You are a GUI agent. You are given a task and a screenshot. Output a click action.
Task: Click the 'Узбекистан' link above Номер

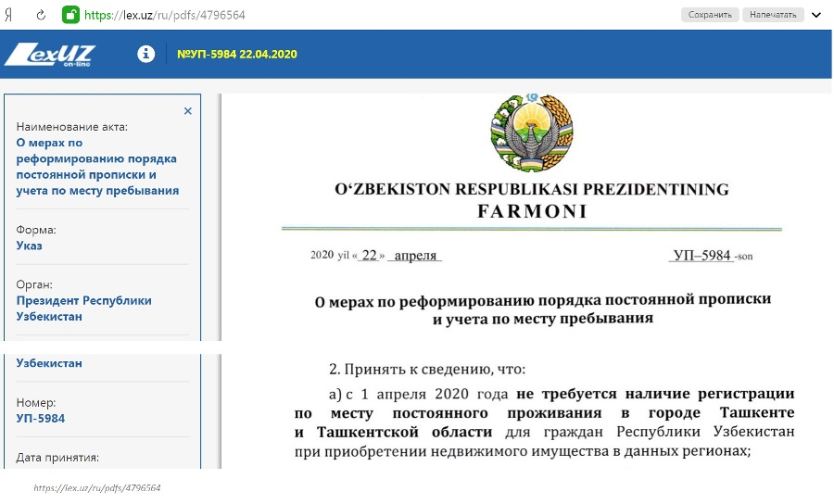click(x=49, y=363)
